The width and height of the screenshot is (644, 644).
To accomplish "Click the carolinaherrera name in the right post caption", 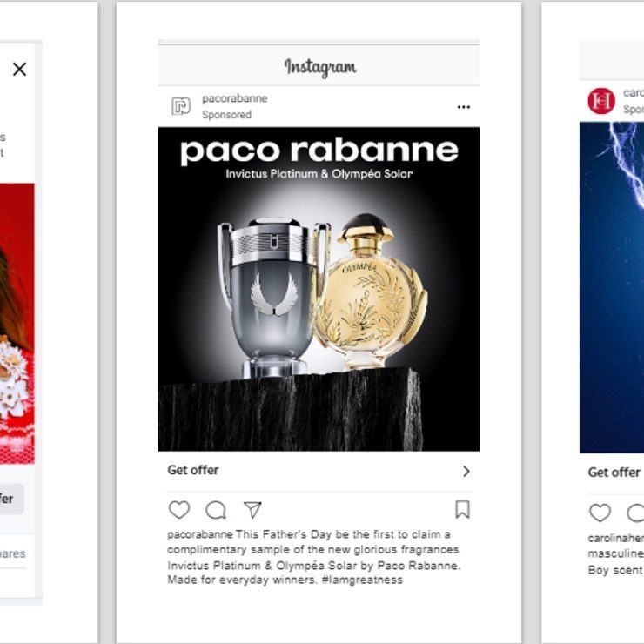I will pyautogui.click(x=615, y=538).
